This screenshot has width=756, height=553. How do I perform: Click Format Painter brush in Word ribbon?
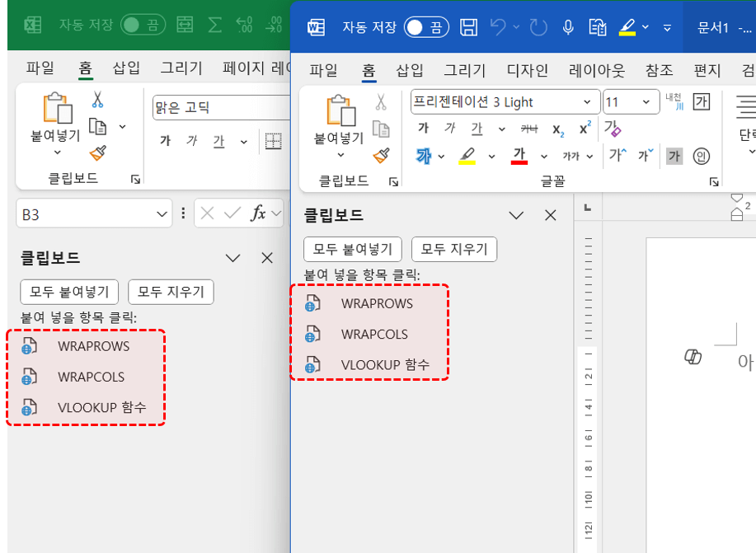coord(380,156)
